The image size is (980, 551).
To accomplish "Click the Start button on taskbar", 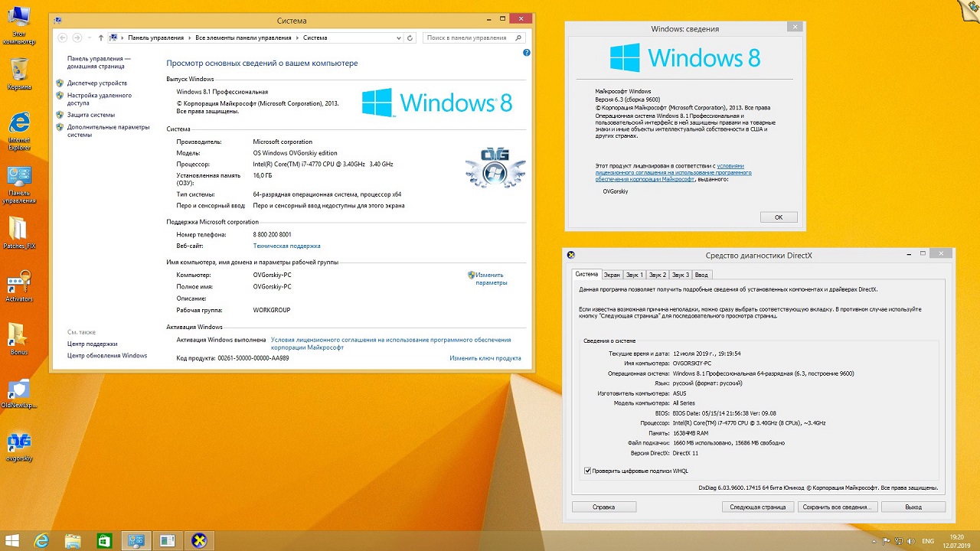I will pos(12,541).
